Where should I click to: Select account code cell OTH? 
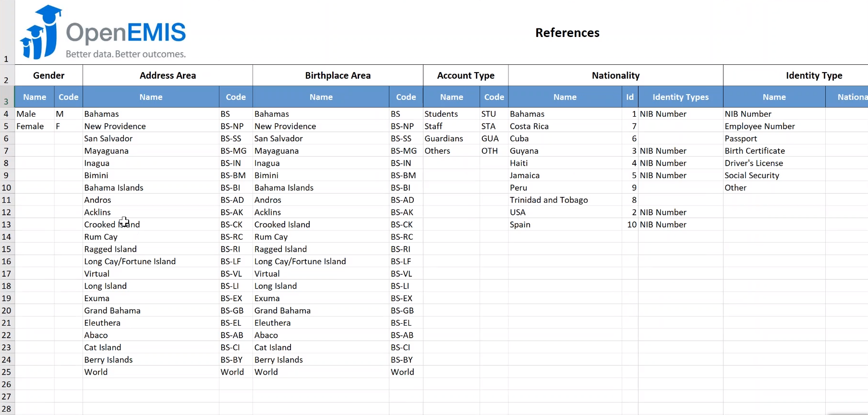coord(494,151)
